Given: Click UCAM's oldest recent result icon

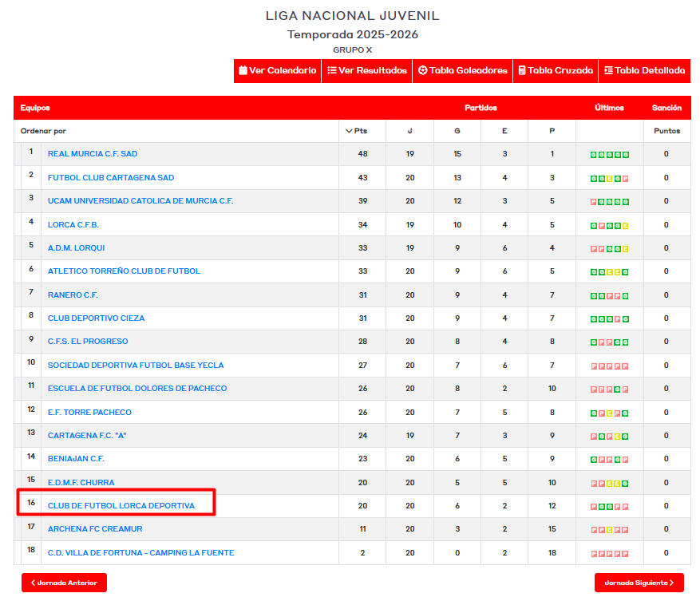Looking at the screenshot, I should [x=593, y=202].
